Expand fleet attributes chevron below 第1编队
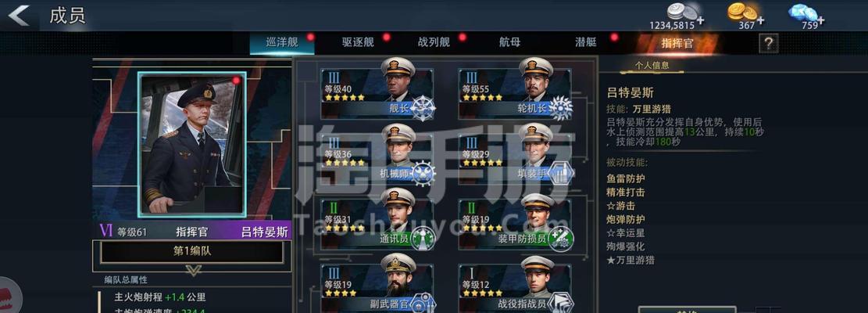The width and height of the screenshot is (868, 313). (x=193, y=270)
